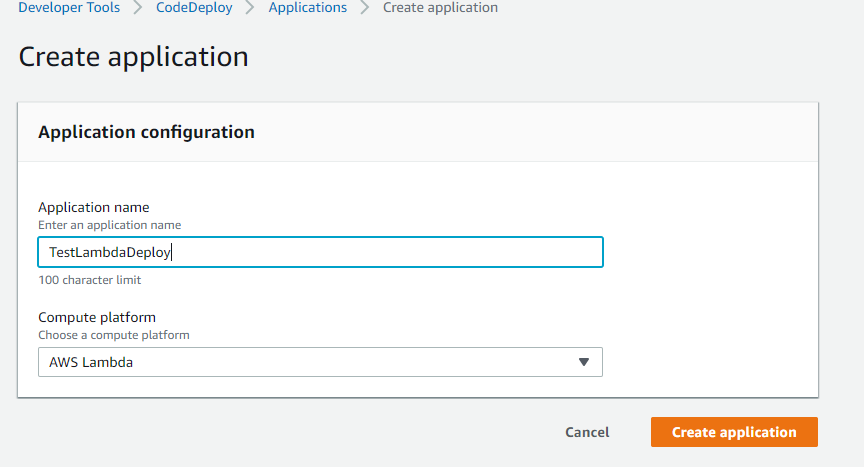The height and width of the screenshot is (467, 864).
Task: Click the 100 character limit hint text
Action: click(x=89, y=280)
